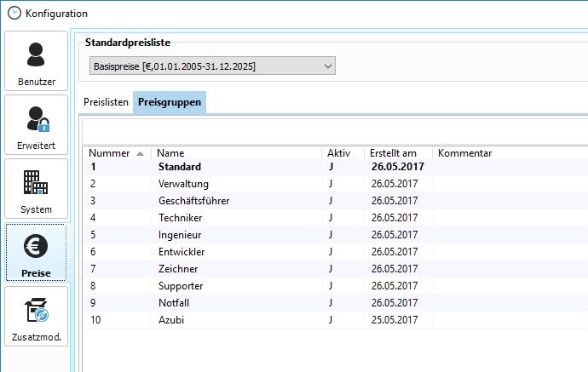Viewport: 588px width, 372px height.
Task: Click the Aktiv column header
Action: (x=338, y=152)
